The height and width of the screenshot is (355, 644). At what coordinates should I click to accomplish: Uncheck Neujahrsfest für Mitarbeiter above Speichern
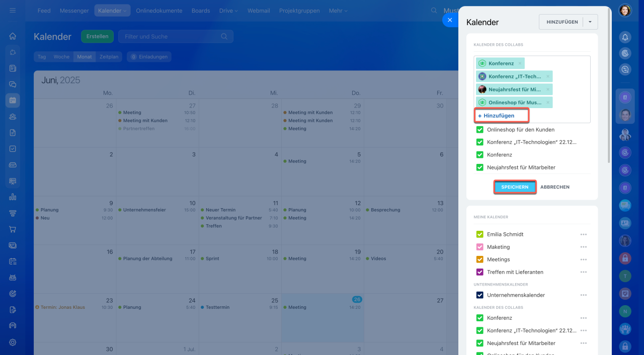pos(479,167)
